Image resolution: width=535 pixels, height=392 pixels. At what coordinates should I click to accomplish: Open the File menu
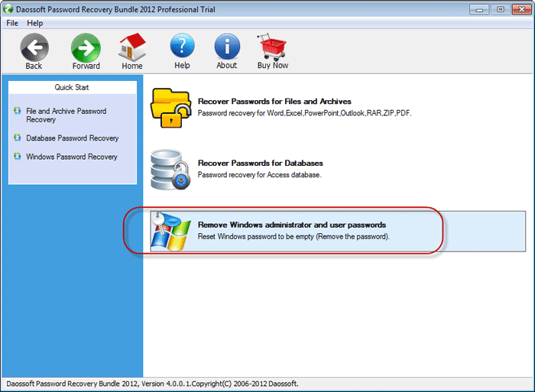coord(12,23)
